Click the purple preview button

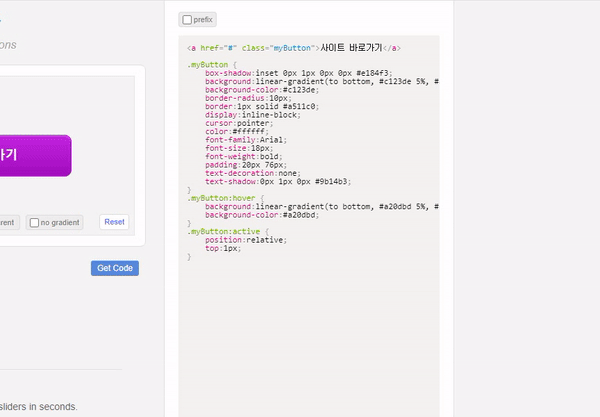(35, 156)
